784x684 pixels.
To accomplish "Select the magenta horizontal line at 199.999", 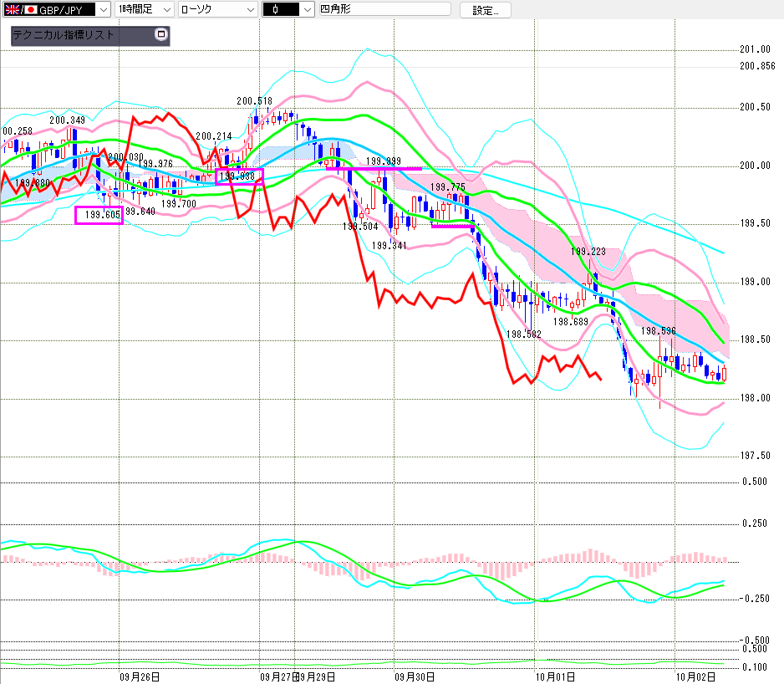I will point(376,169).
